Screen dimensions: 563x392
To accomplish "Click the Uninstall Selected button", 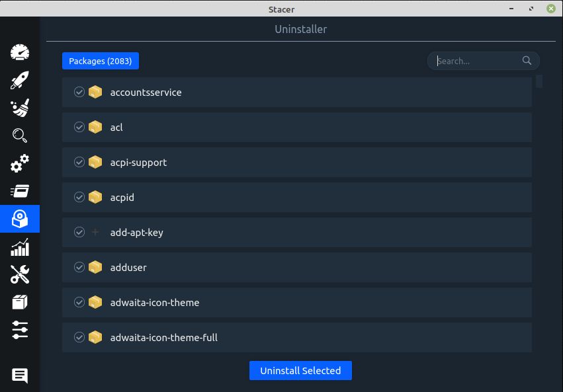I will [300, 370].
